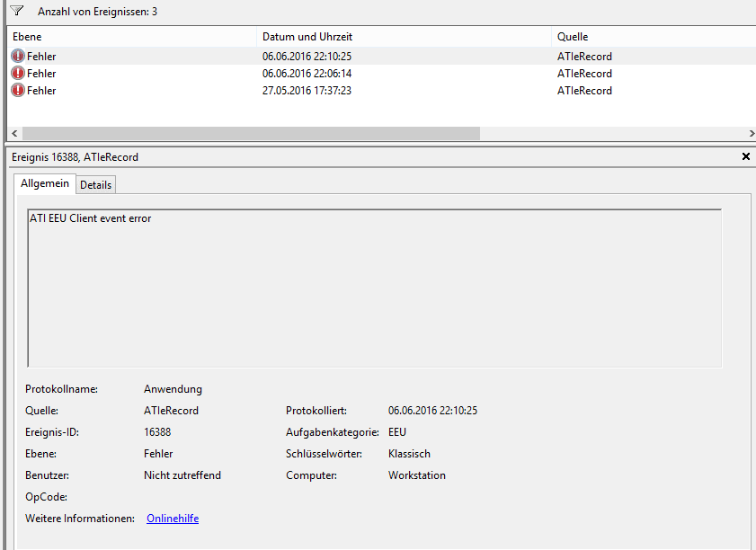Click the Quelle column header
Image resolution: width=756 pixels, height=550 pixels.
(573, 37)
